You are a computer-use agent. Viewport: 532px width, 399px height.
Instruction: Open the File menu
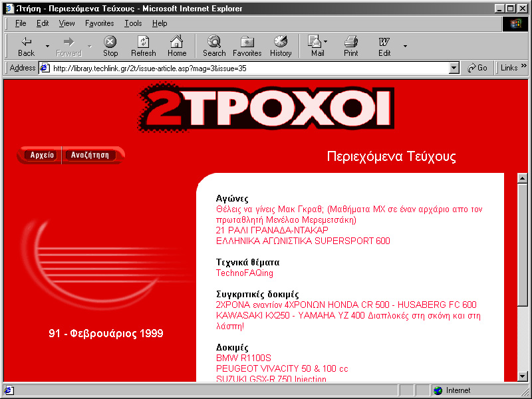[x=21, y=23]
